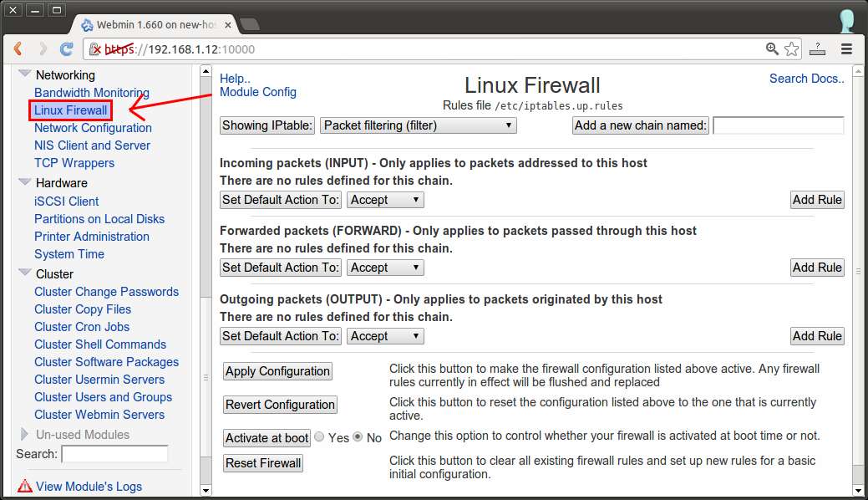Open Printer Administration
The image size is (868, 500).
click(92, 236)
